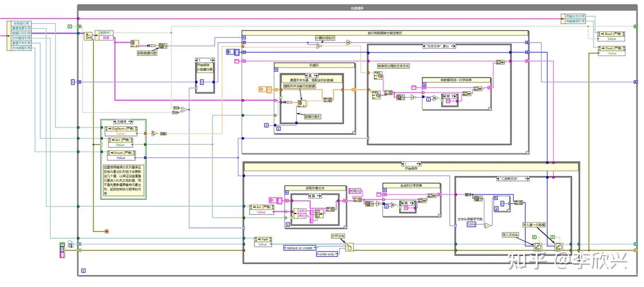This screenshot has height=287, width=644.
Task: Click the concatenate node after 文本文件 case loop
Action: coord(501,62)
